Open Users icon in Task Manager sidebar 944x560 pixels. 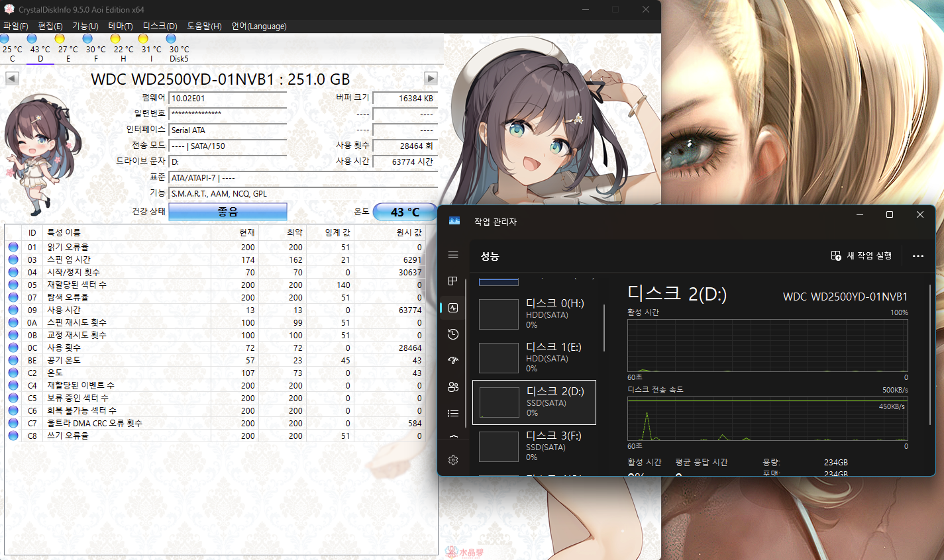pyautogui.click(x=453, y=387)
